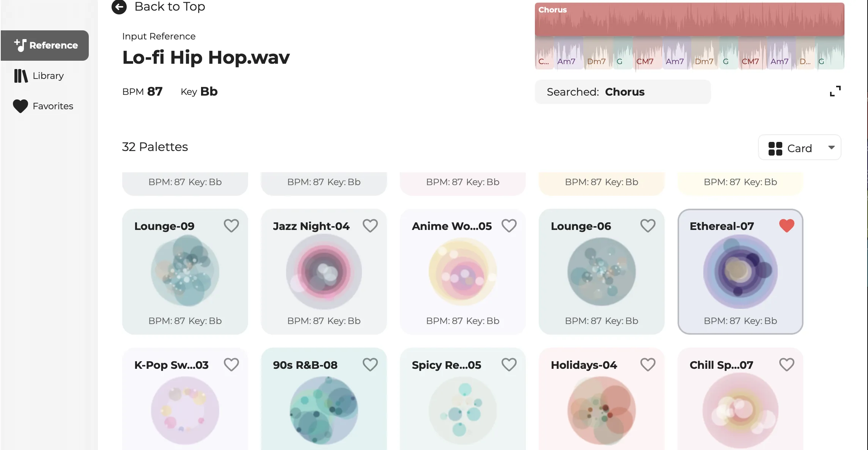Toggle the heart on Holidays-04 palette
868x450 pixels.
point(648,365)
